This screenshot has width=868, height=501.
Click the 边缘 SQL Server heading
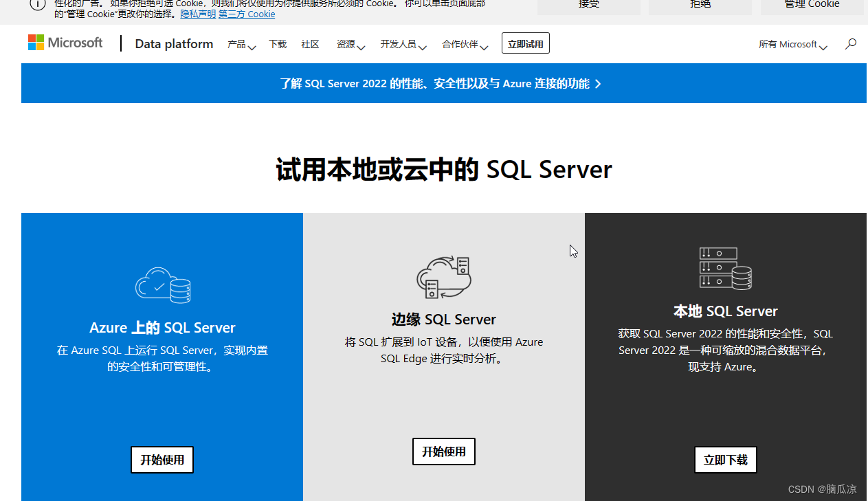[x=444, y=320]
